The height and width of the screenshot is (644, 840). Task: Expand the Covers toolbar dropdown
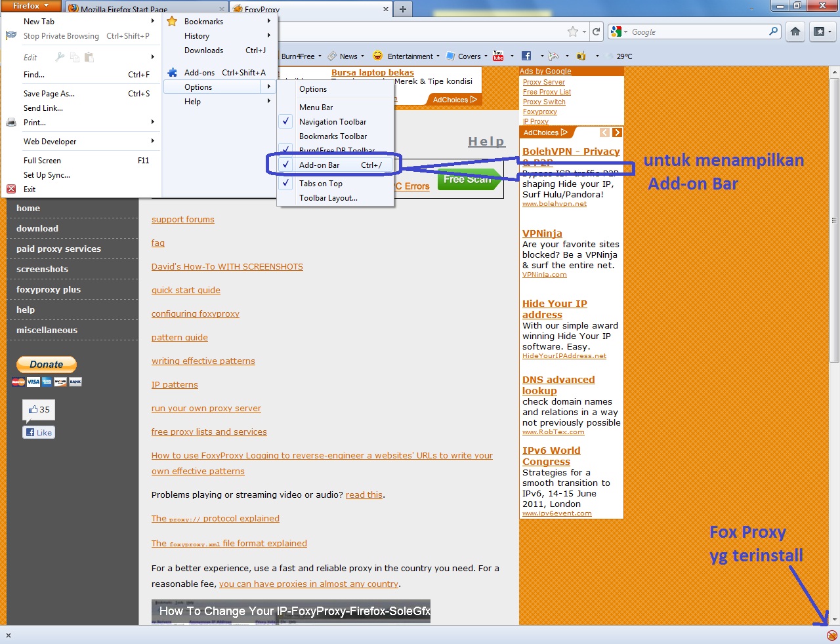pos(486,56)
